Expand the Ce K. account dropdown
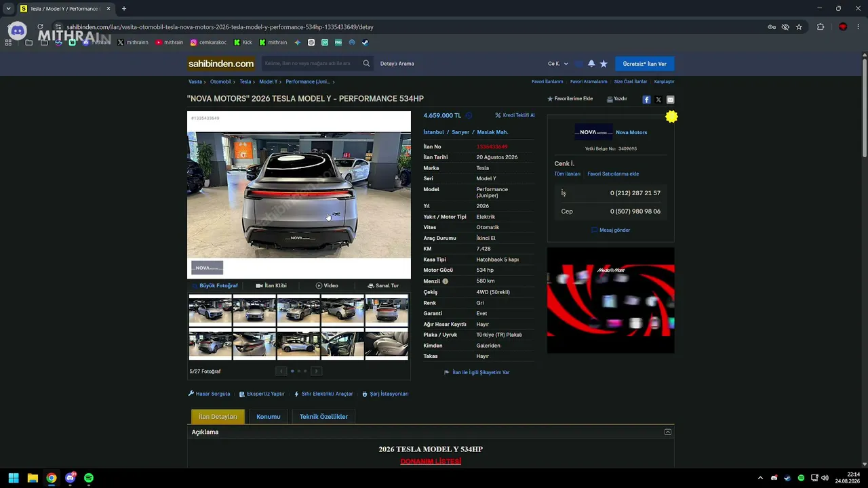The image size is (868, 488). coord(558,64)
